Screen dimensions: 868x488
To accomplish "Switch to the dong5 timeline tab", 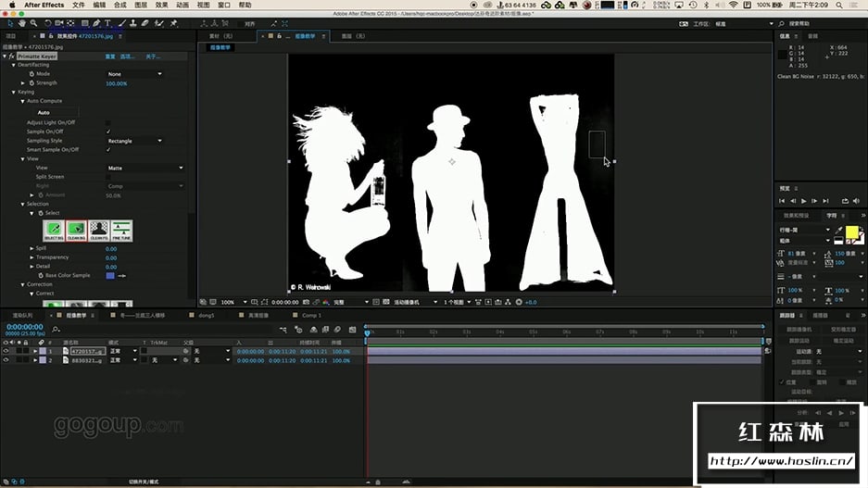I will pos(206,316).
